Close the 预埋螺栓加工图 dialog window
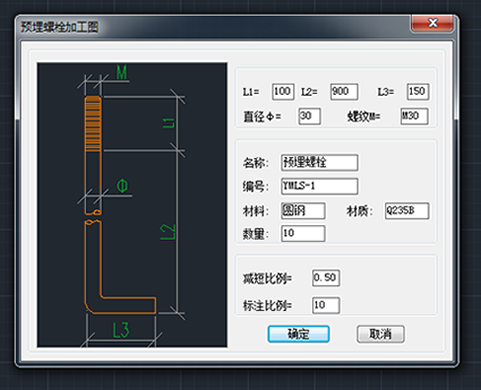This screenshot has width=481, height=390. 432,23
